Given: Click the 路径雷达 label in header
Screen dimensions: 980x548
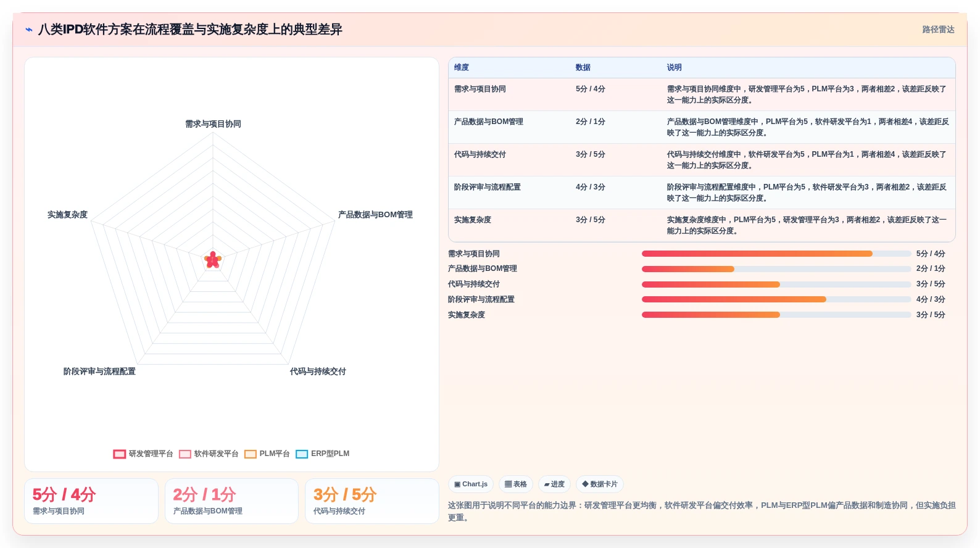Looking at the screenshot, I should tap(938, 30).
